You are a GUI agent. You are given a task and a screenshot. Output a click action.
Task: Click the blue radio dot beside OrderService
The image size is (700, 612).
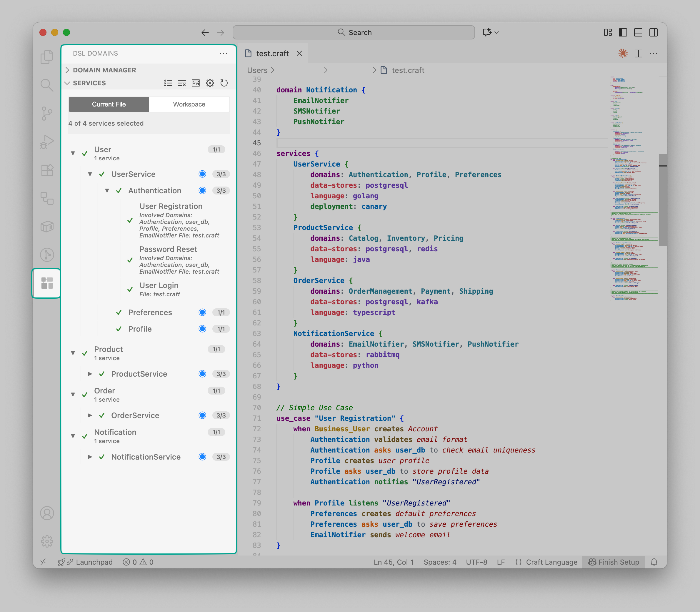[x=202, y=415]
